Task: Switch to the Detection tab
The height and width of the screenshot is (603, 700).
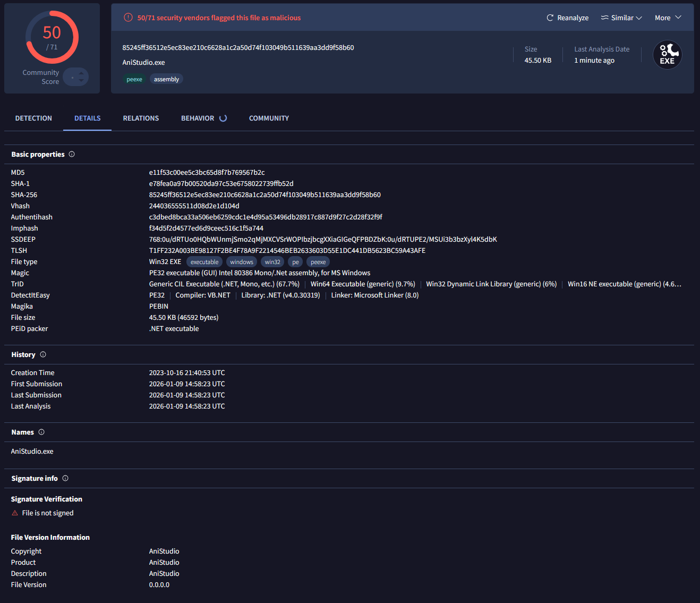Action: point(33,118)
